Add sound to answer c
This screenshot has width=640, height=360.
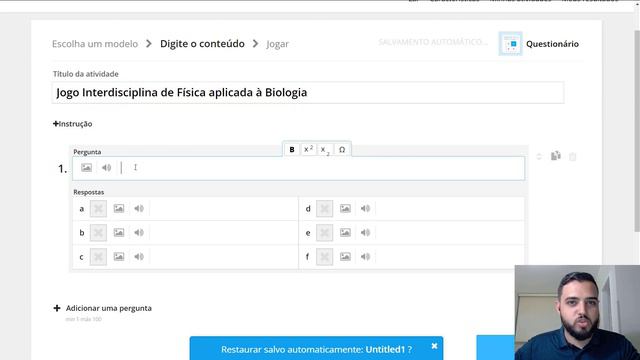pyautogui.click(x=139, y=257)
